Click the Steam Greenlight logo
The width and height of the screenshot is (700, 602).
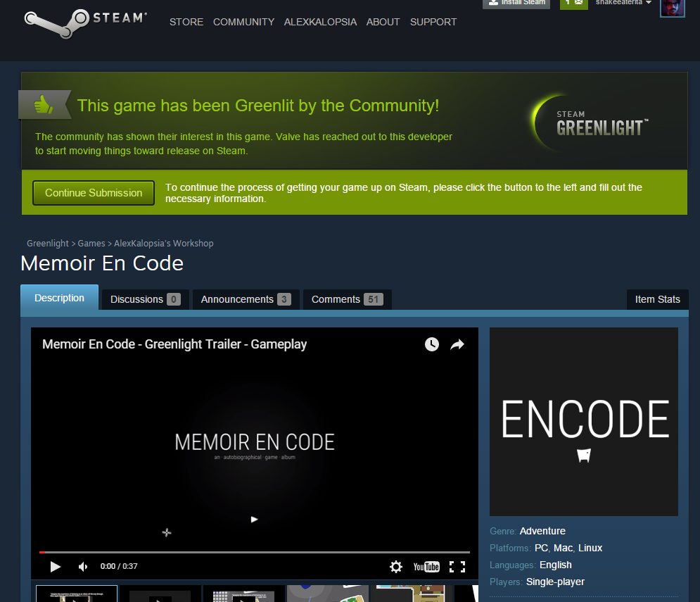tap(591, 123)
